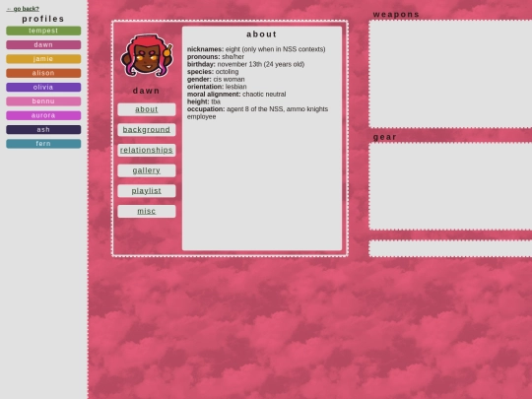Click inside the weapons panel
Viewport: 532px width, 399px height.
click(x=450, y=74)
